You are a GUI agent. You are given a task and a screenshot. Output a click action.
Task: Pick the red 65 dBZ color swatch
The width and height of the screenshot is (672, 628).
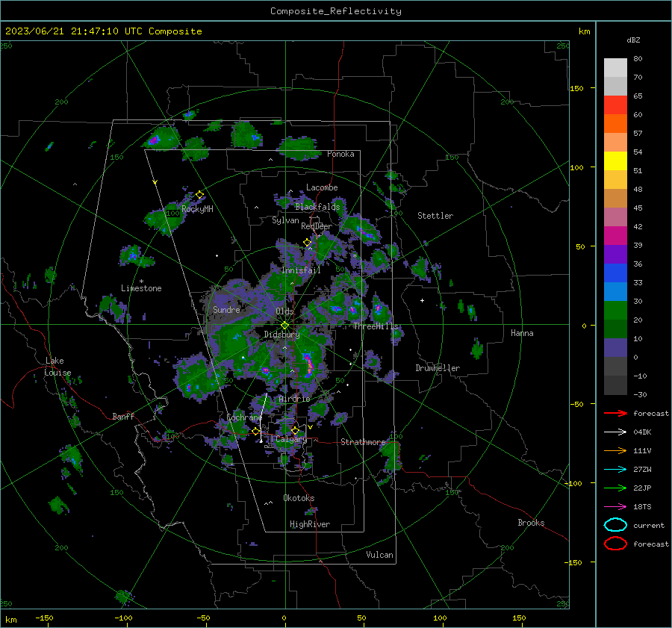[x=615, y=105]
